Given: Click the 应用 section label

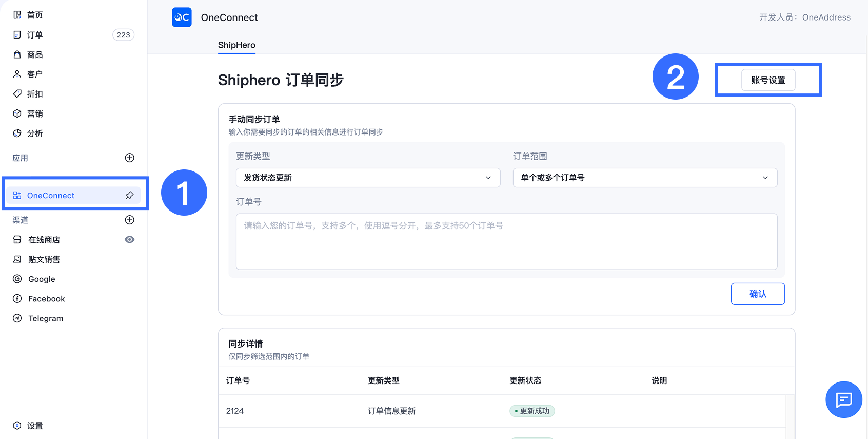Looking at the screenshot, I should 20,158.
